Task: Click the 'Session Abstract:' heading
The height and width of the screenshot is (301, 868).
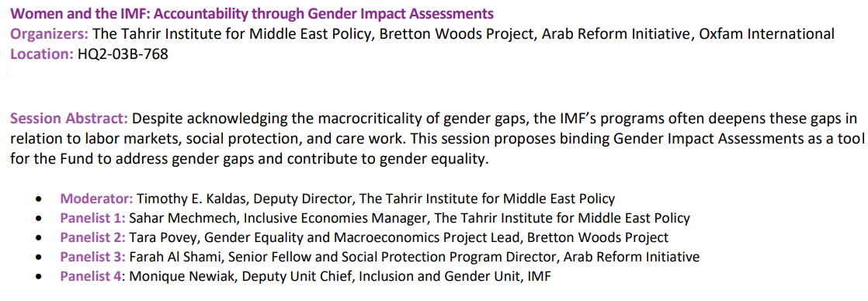Action: pos(69,119)
